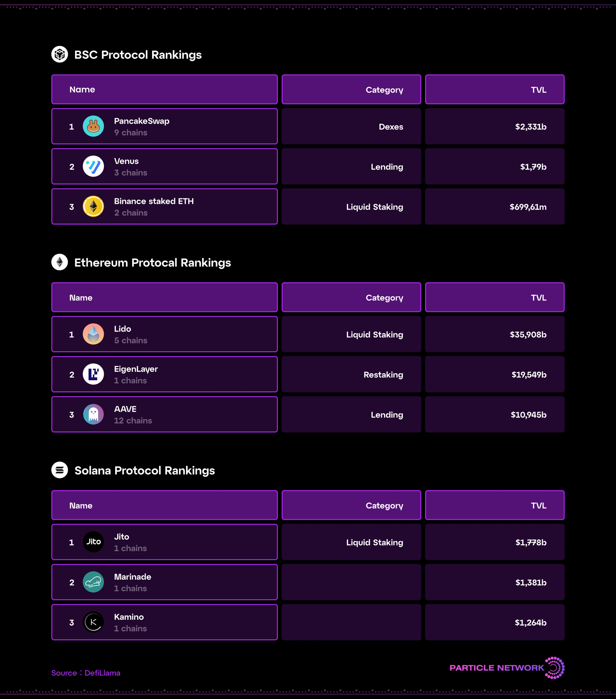Click the Marinade chef hat icon
The image size is (616, 699).
93,582
